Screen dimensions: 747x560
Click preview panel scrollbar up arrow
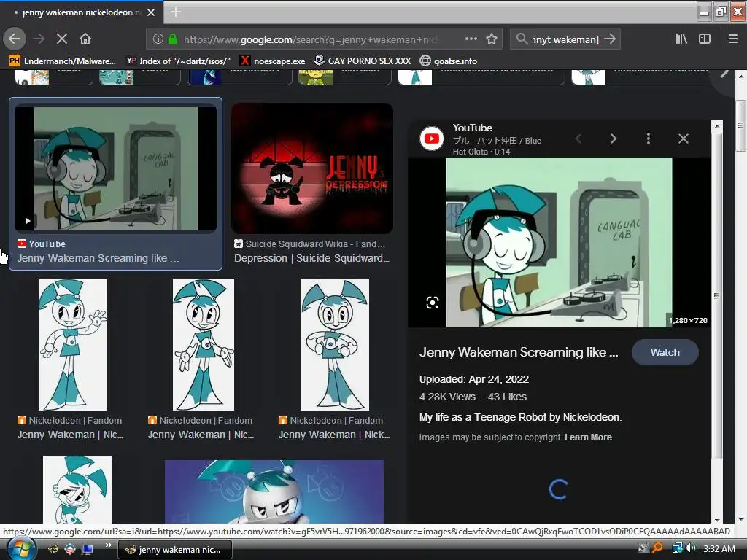coord(717,127)
